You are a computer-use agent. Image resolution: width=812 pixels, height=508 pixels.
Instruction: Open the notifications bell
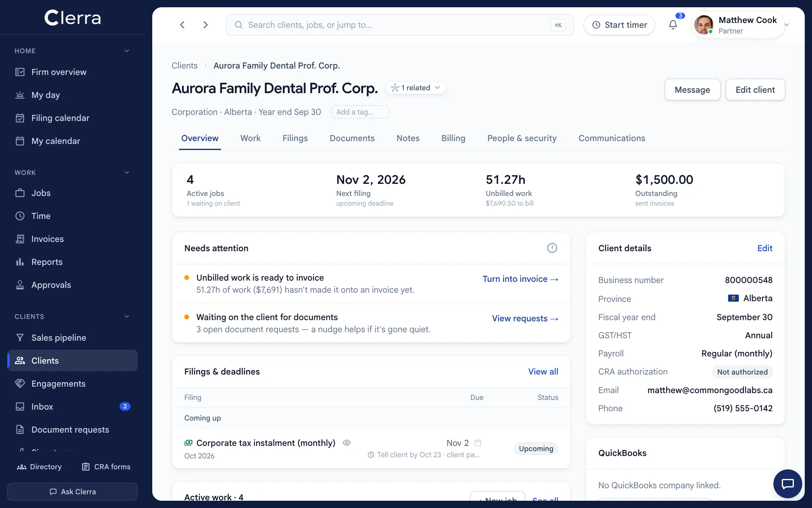[x=673, y=25]
